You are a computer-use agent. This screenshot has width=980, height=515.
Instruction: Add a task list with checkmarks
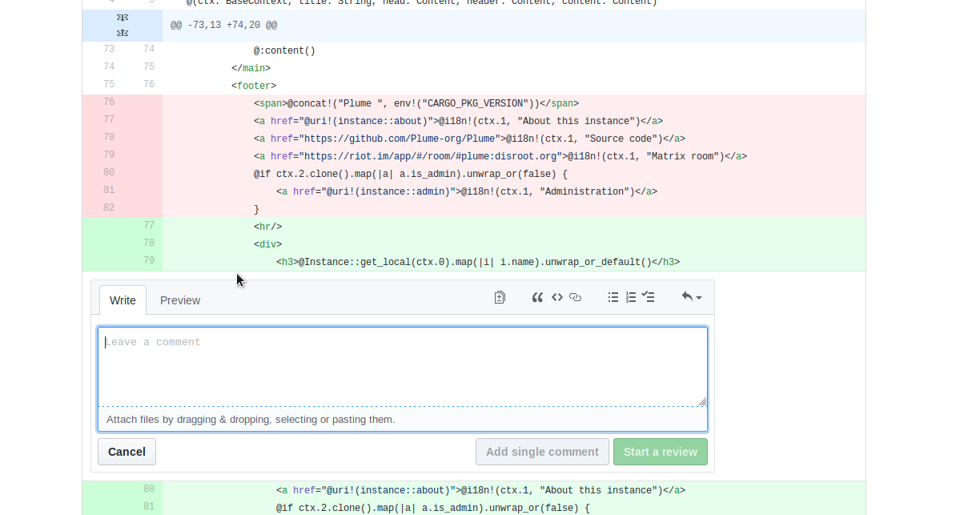click(x=649, y=297)
